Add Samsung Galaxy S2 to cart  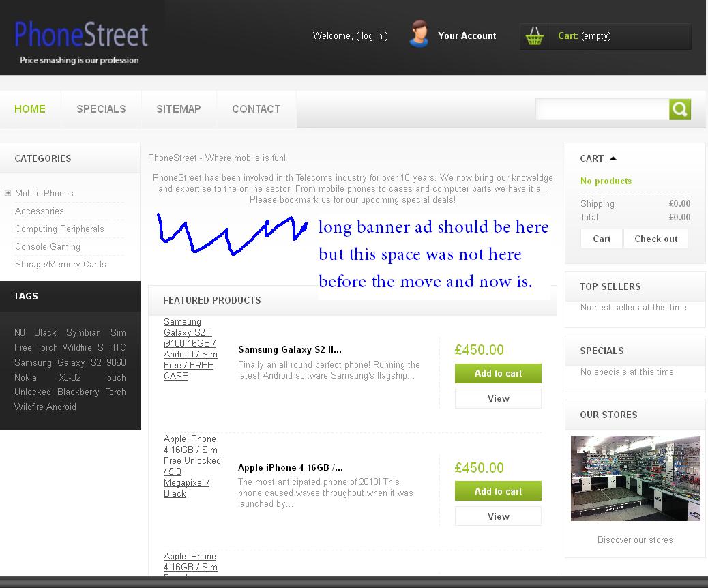498,373
